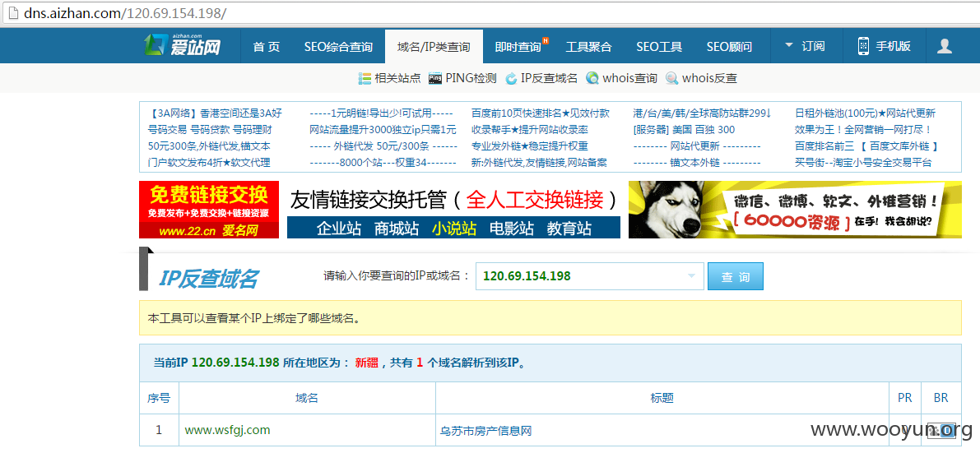Viewport: 980px width, 453px height.
Task: Open whois反查 link
Action: (x=709, y=78)
